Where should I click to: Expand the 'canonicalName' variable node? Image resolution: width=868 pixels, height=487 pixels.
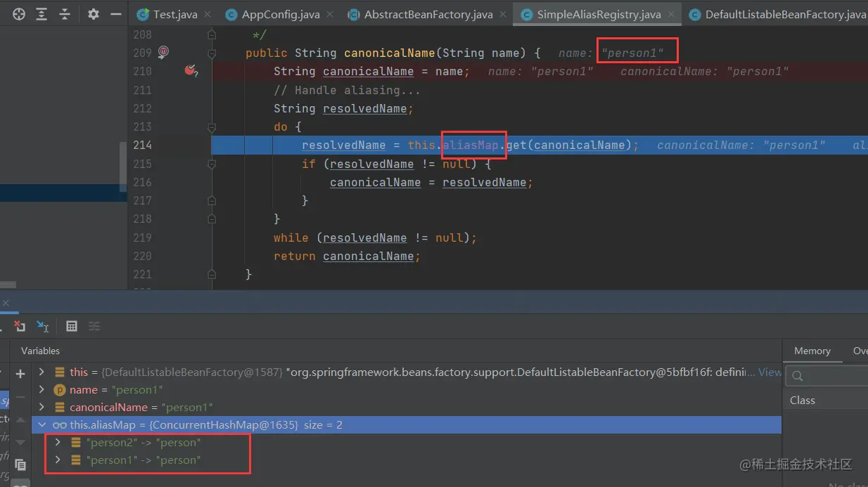42,407
